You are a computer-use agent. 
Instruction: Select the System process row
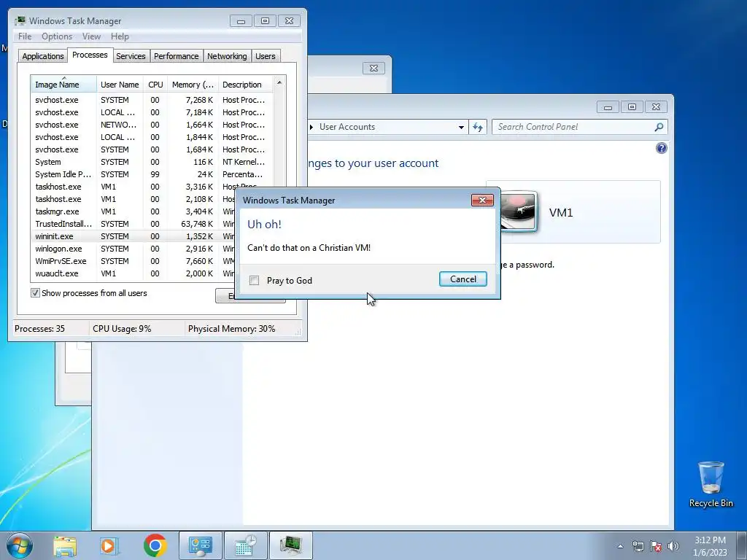[152, 162]
